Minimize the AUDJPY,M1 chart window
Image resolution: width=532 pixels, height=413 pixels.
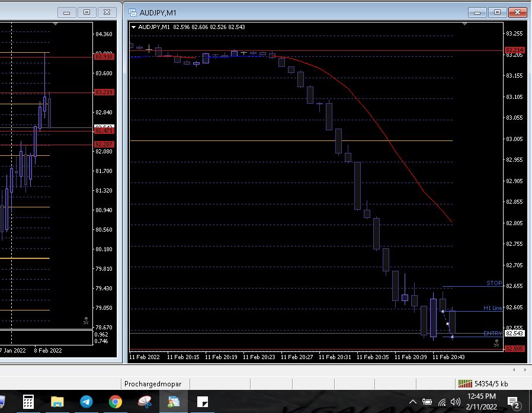477,12
